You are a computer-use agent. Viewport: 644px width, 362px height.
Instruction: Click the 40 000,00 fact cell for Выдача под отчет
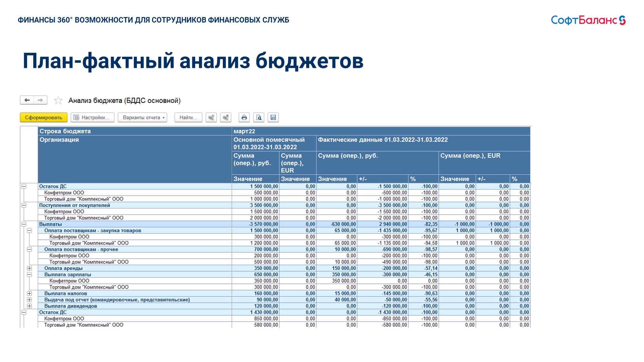pyautogui.click(x=337, y=300)
